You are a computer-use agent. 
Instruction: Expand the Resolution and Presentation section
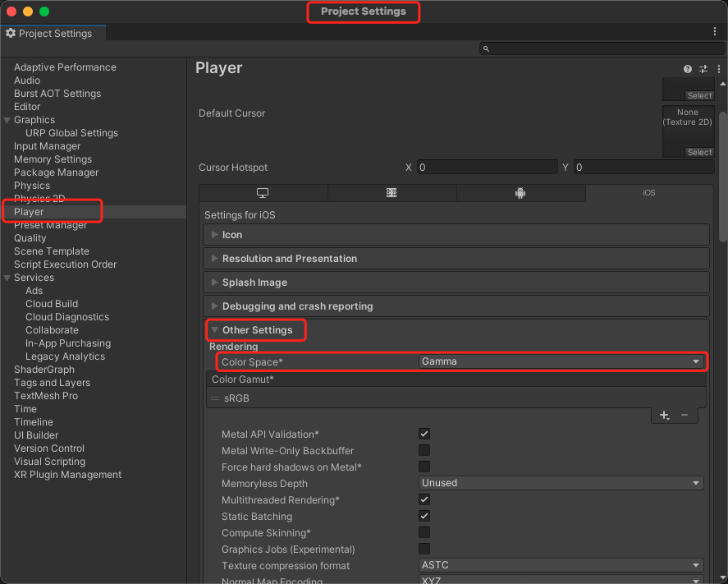click(x=289, y=258)
